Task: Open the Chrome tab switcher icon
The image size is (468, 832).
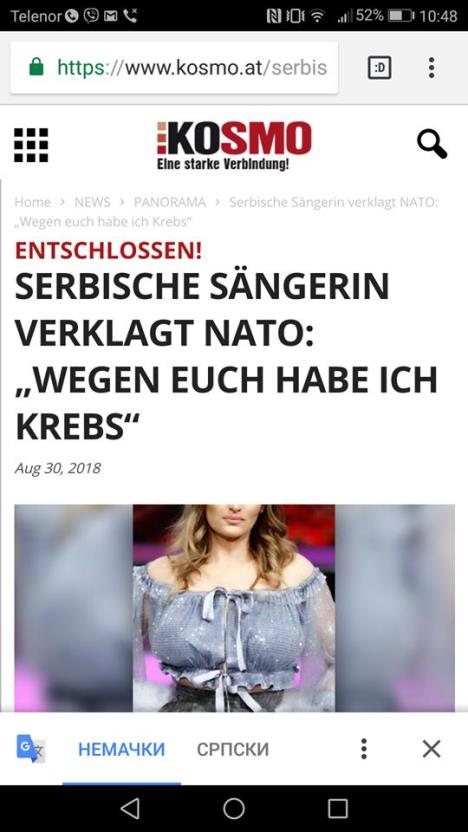Action: 379,67
